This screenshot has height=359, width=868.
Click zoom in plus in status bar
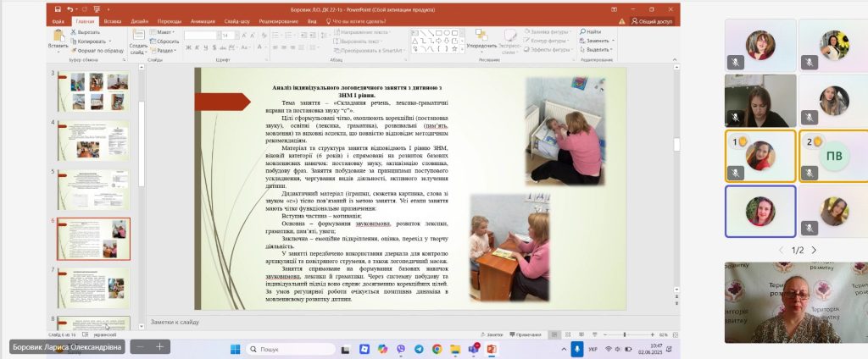(653, 334)
